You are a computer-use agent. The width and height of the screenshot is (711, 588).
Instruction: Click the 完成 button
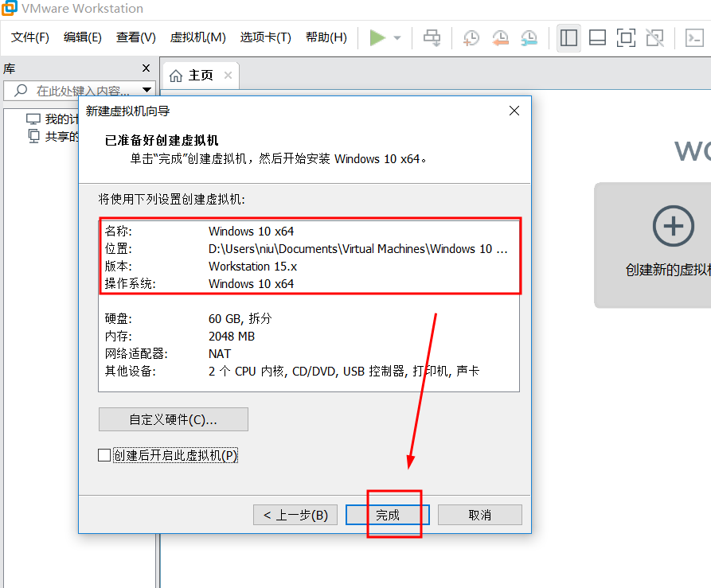pyautogui.click(x=388, y=515)
